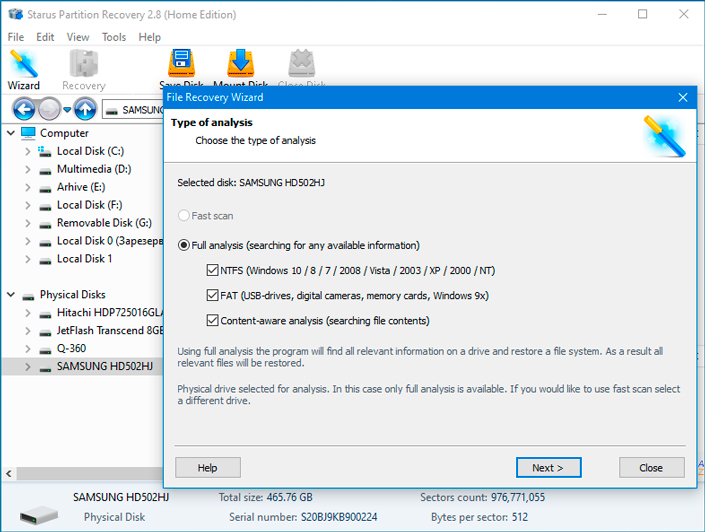This screenshot has height=532, width=705.
Task: Select JetFlash Transcend label in tree
Action: [x=110, y=330]
